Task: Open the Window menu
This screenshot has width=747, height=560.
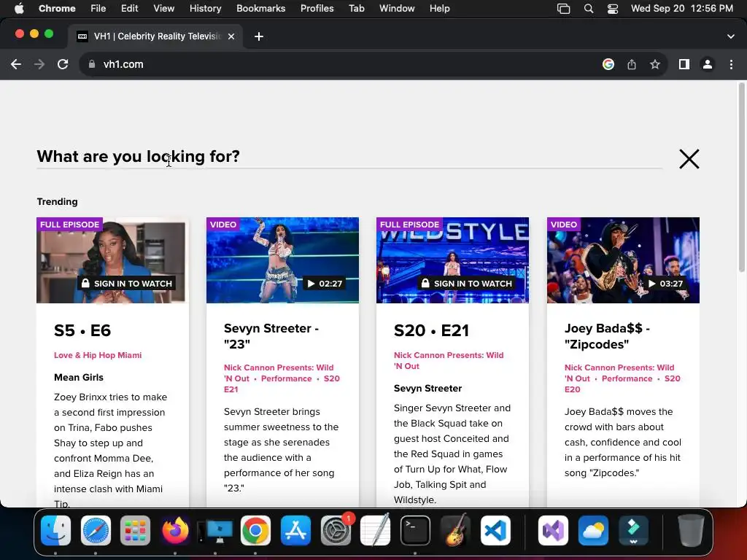Action: click(x=397, y=8)
